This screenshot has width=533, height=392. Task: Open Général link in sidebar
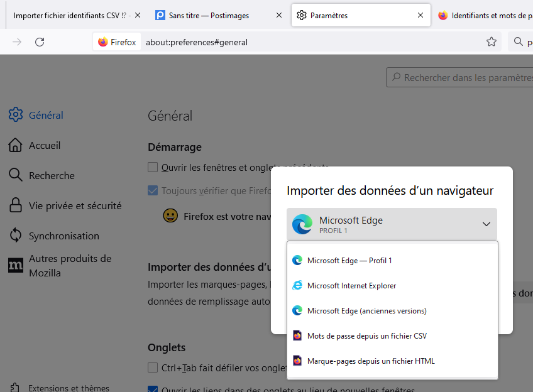46,115
